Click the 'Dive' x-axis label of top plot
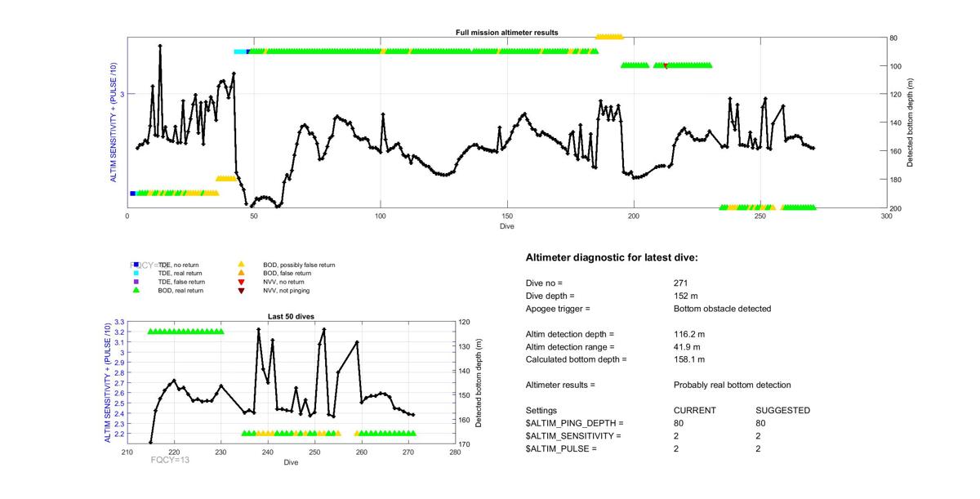This screenshot has width=980, height=499. (507, 226)
